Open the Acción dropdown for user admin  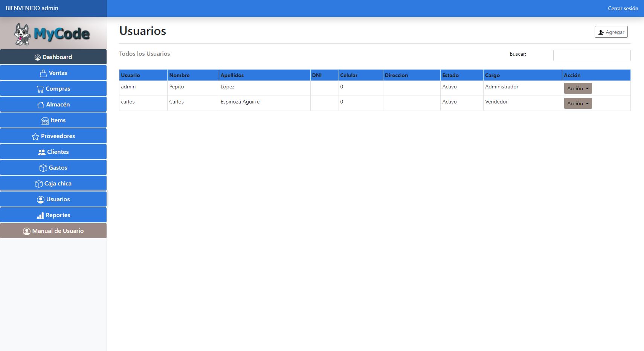point(578,88)
